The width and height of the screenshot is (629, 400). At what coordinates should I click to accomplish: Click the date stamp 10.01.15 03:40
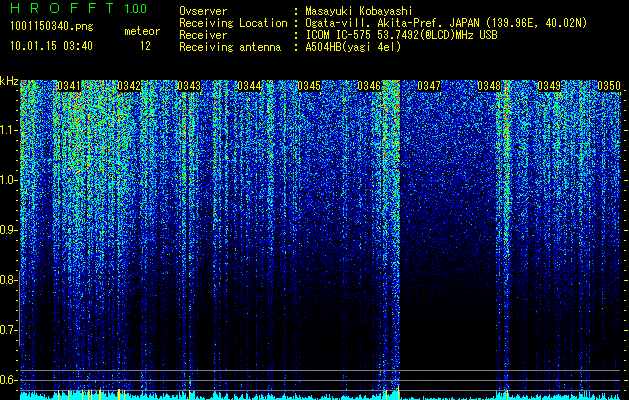tap(51, 46)
